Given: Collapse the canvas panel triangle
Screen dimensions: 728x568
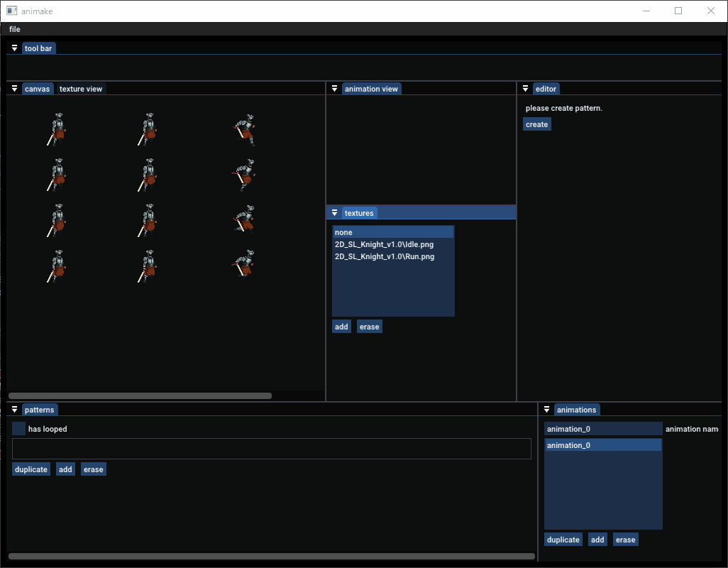Looking at the screenshot, I should (x=14, y=89).
